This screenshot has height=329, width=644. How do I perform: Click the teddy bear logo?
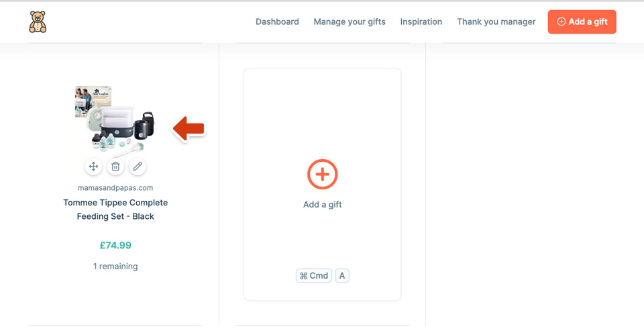pos(38,21)
